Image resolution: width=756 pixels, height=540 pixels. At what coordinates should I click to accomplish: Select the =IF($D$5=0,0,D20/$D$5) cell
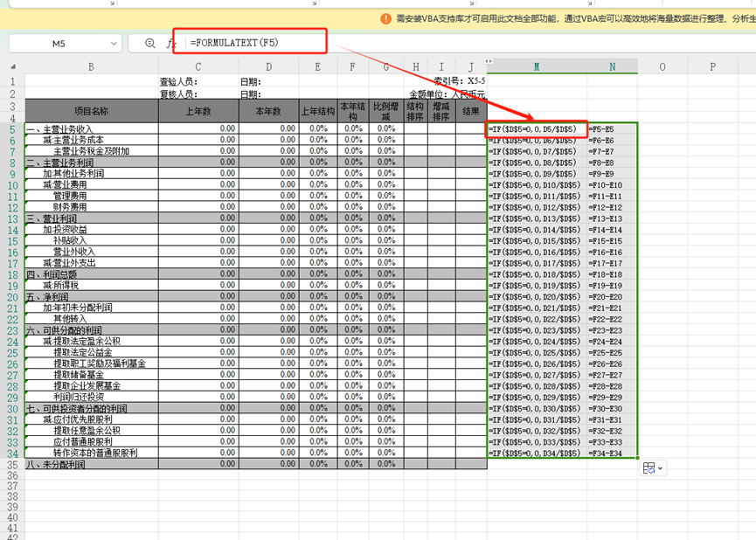[x=537, y=296]
